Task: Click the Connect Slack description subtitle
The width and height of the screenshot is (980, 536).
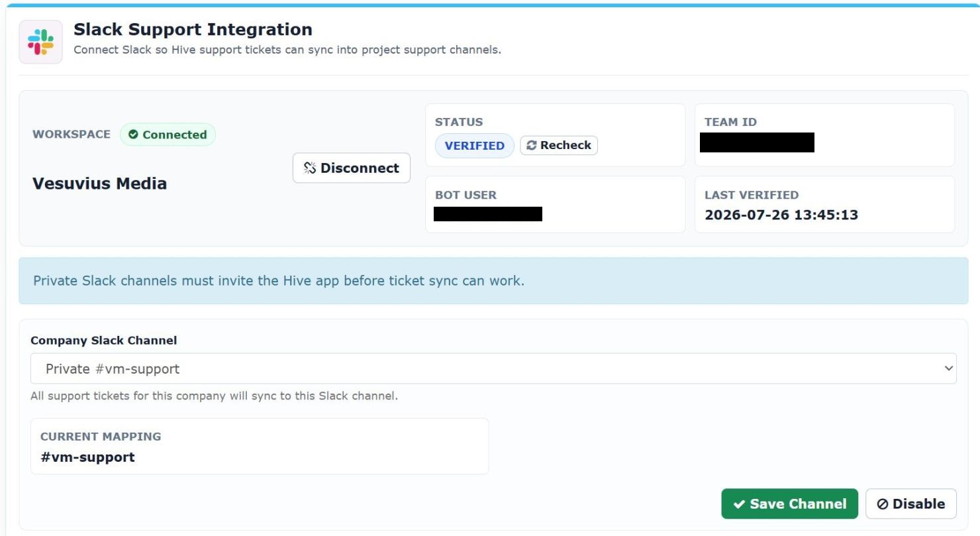Action: (287, 50)
